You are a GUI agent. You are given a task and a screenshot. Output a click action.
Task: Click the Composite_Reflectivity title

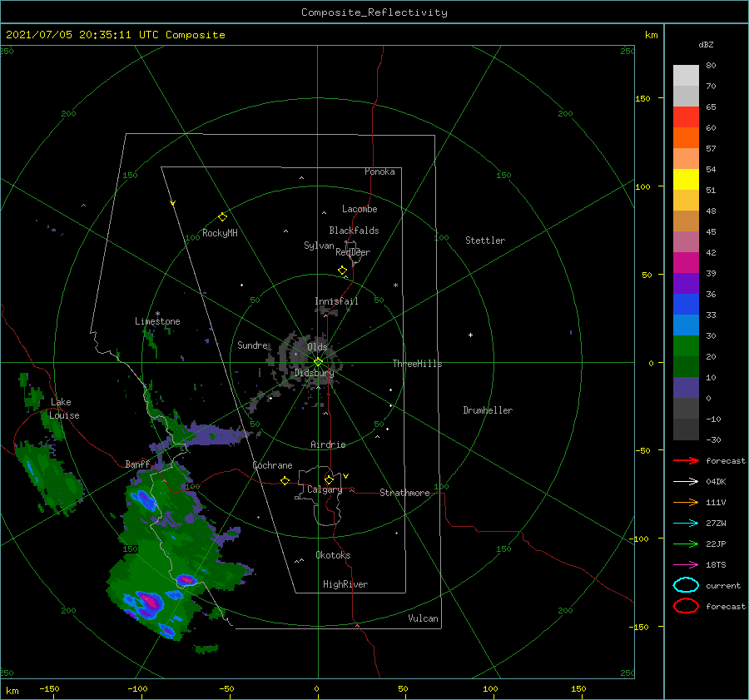[374, 12]
